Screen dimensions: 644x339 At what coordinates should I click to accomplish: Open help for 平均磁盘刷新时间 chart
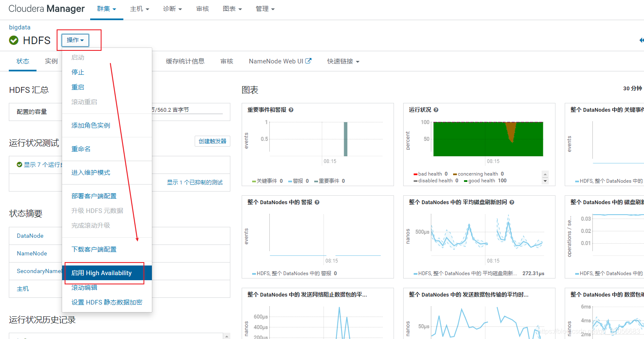[x=512, y=202]
